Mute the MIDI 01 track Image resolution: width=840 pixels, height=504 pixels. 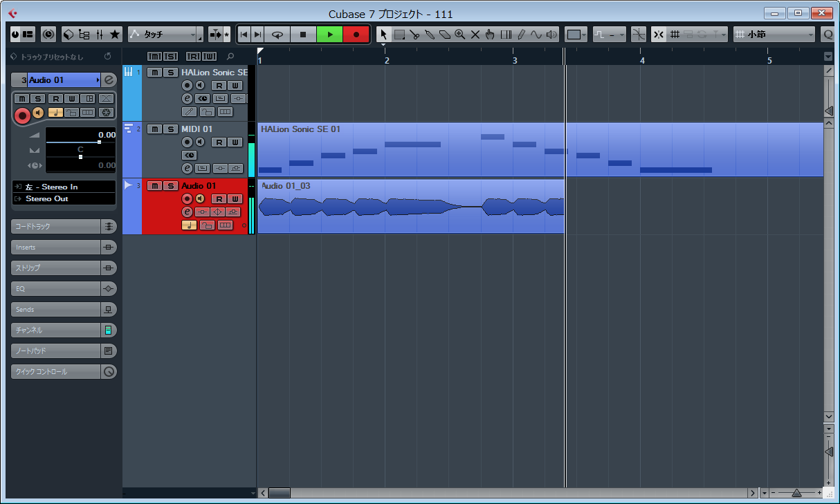point(154,129)
